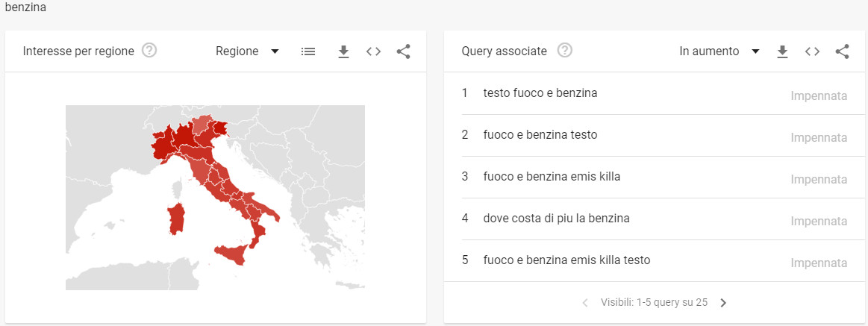Viewport: 868px width, 326px height.
Task: Open help for Interesse per regione
Action: point(149,51)
